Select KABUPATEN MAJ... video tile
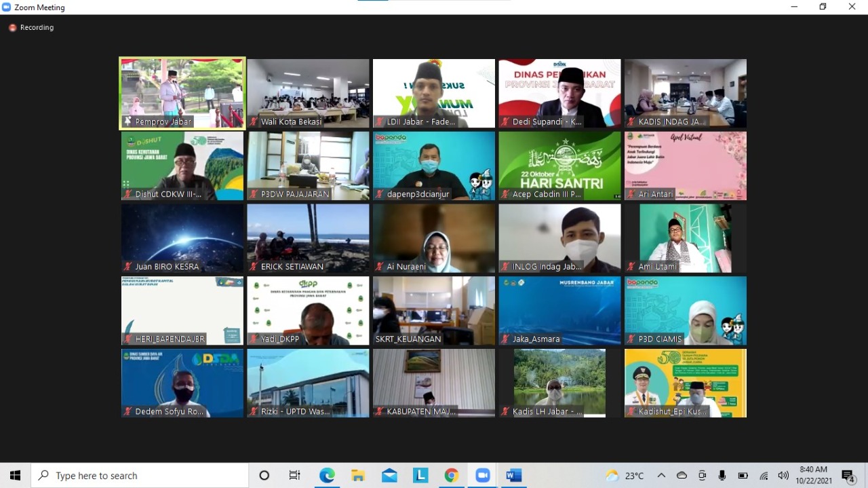The image size is (868, 488). pyautogui.click(x=434, y=383)
